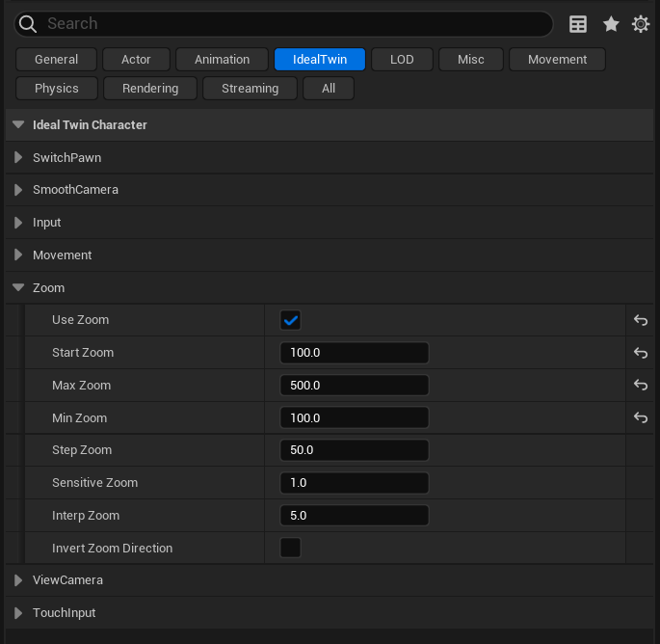
Task: Collapse the Zoom section
Action: (18, 287)
